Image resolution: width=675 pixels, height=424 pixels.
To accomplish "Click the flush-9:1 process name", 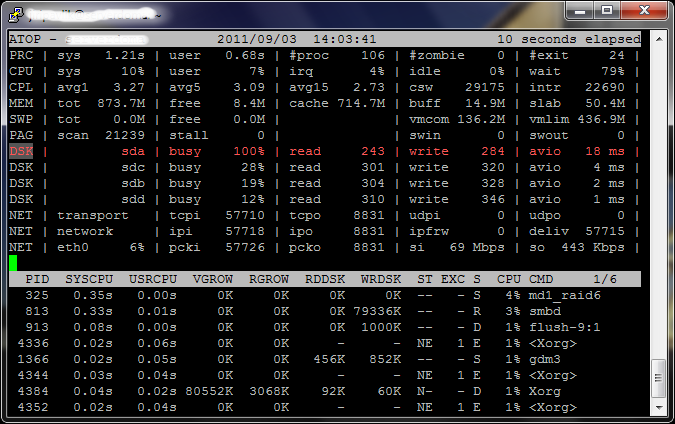I will click(565, 327).
